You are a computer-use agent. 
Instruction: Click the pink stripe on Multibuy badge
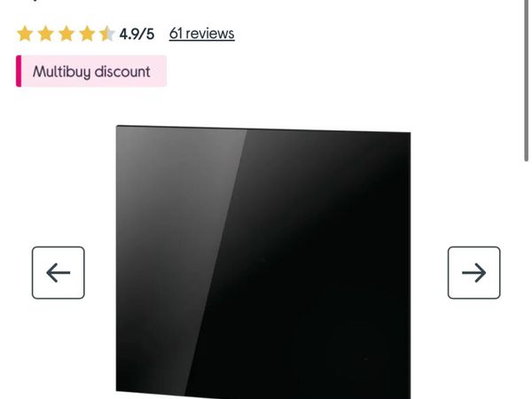pyautogui.click(x=19, y=71)
